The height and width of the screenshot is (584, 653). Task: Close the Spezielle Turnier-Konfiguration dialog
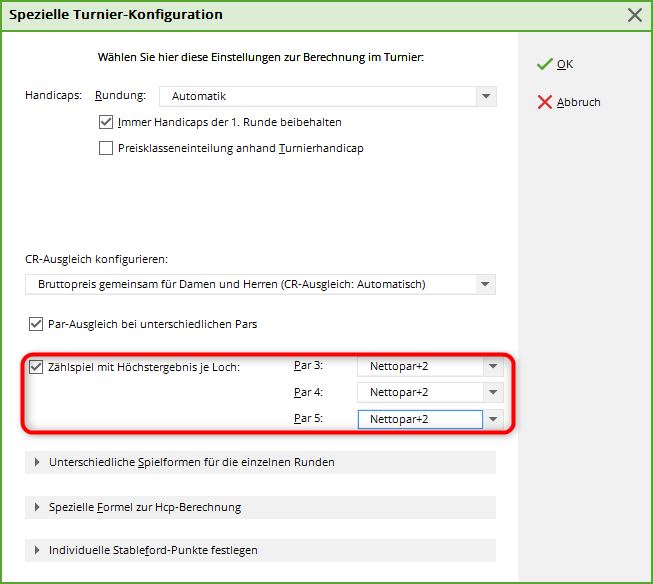(635, 15)
